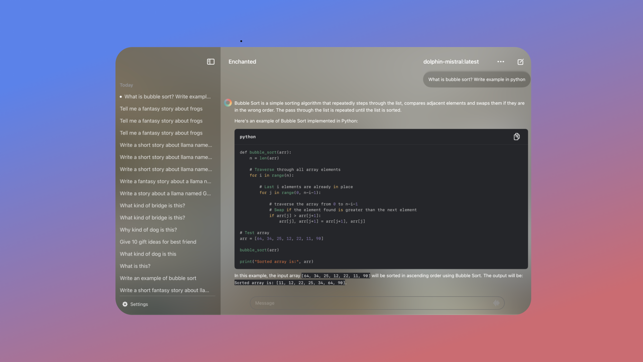Copy the python code block
The height and width of the screenshot is (362, 643).
517,137
